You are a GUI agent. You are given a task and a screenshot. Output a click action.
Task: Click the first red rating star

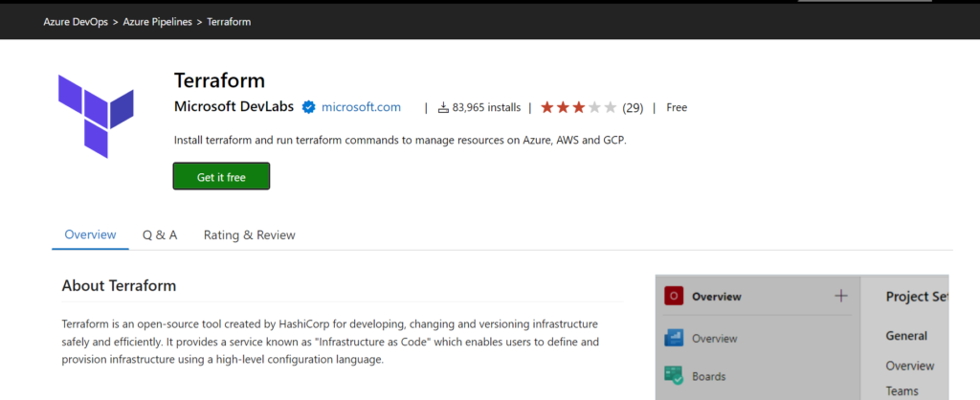547,107
